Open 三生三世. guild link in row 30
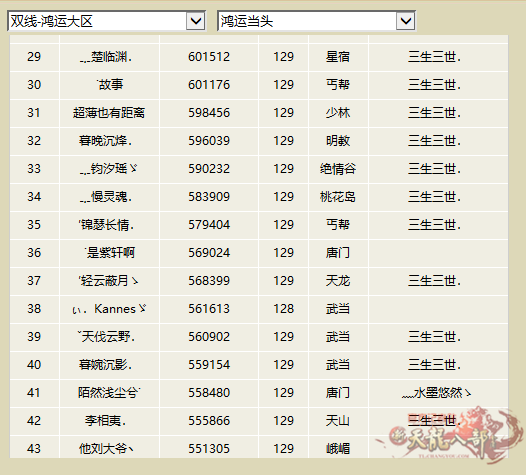The height and width of the screenshot is (475, 526). 434,85
